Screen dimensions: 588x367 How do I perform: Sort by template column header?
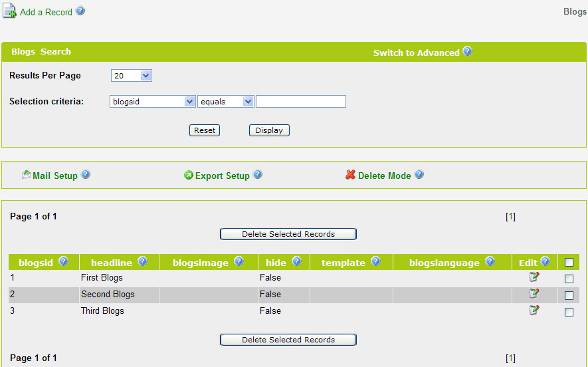(343, 263)
